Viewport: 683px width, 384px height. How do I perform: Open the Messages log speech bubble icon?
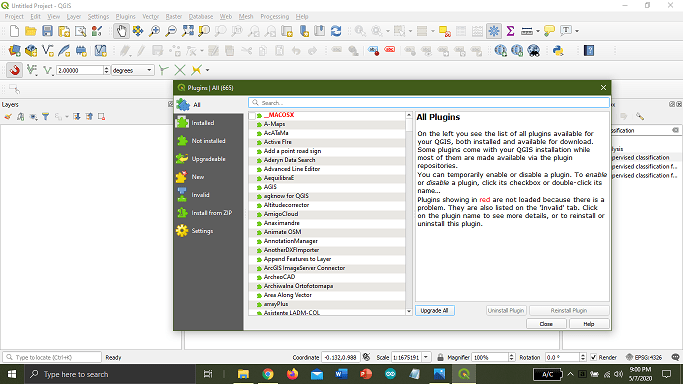coord(675,357)
